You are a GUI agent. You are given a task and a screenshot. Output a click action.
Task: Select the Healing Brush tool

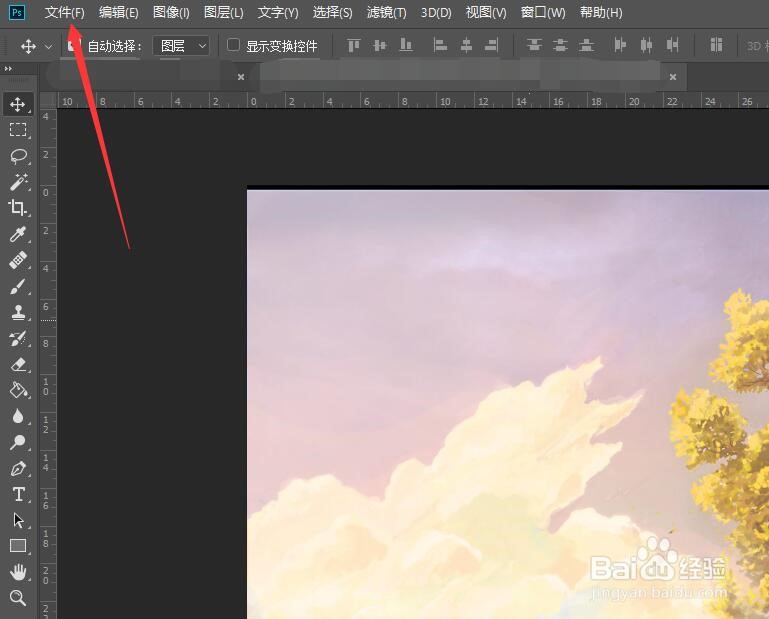click(x=18, y=260)
